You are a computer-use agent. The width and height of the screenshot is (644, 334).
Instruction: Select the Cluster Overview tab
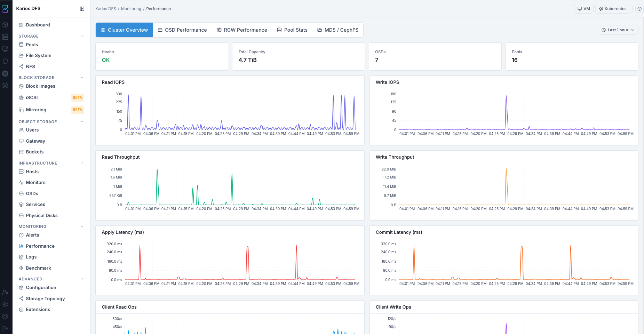tap(124, 30)
